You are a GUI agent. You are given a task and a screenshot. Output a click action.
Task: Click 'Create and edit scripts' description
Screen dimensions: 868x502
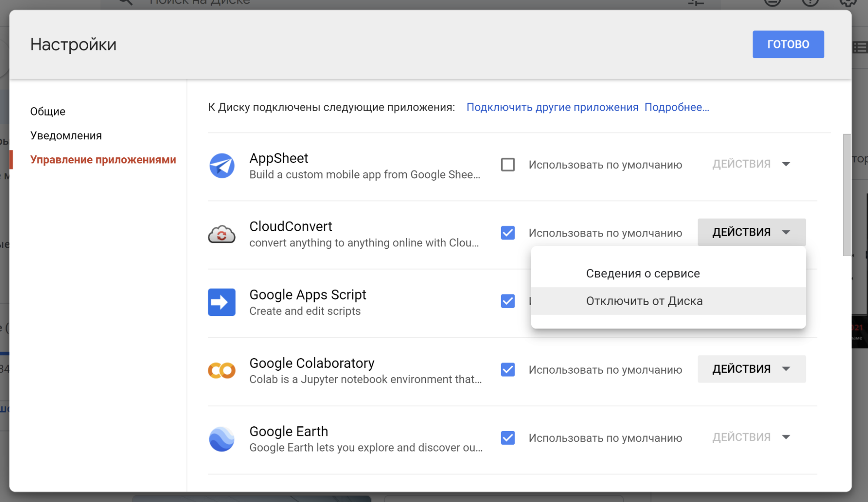pyautogui.click(x=305, y=311)
